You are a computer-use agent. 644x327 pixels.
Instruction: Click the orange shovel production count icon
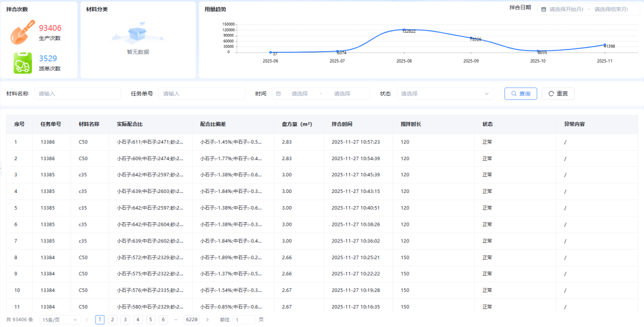tap(23, 33)
